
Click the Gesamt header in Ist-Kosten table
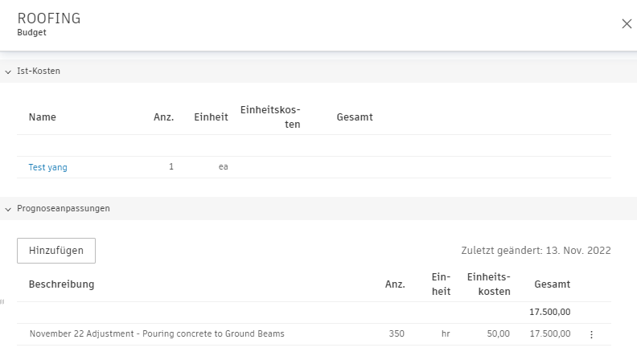(355, 117)
